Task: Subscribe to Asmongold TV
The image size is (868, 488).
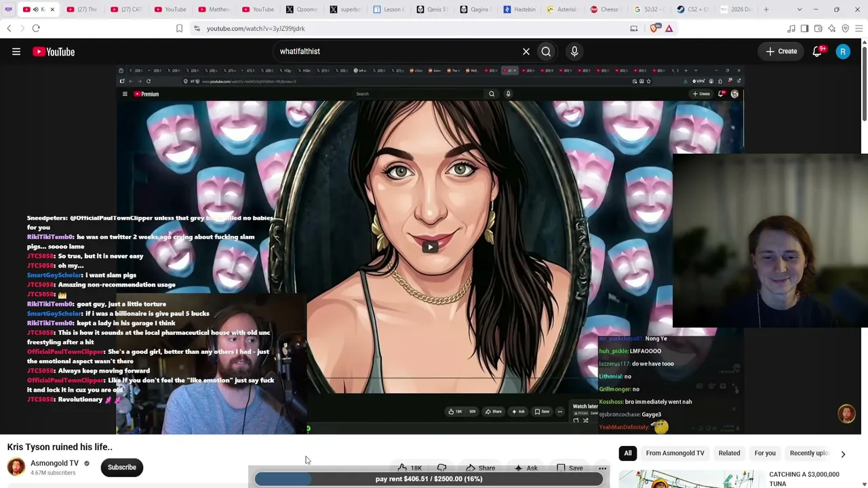Action: (122, 467)
